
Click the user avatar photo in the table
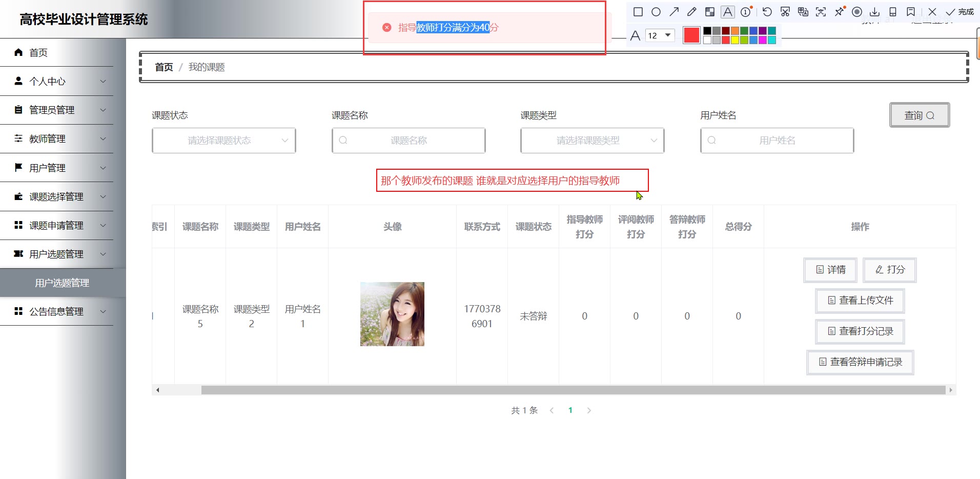(392, 314)
